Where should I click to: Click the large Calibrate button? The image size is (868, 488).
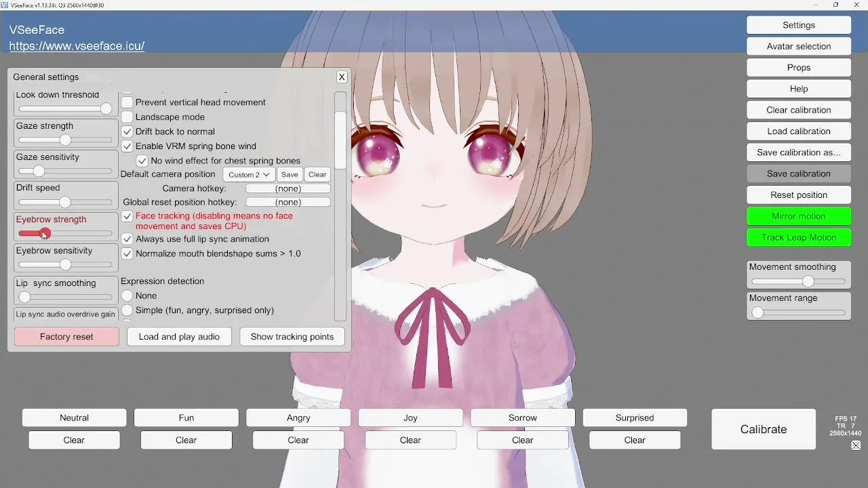pos(764,429)
